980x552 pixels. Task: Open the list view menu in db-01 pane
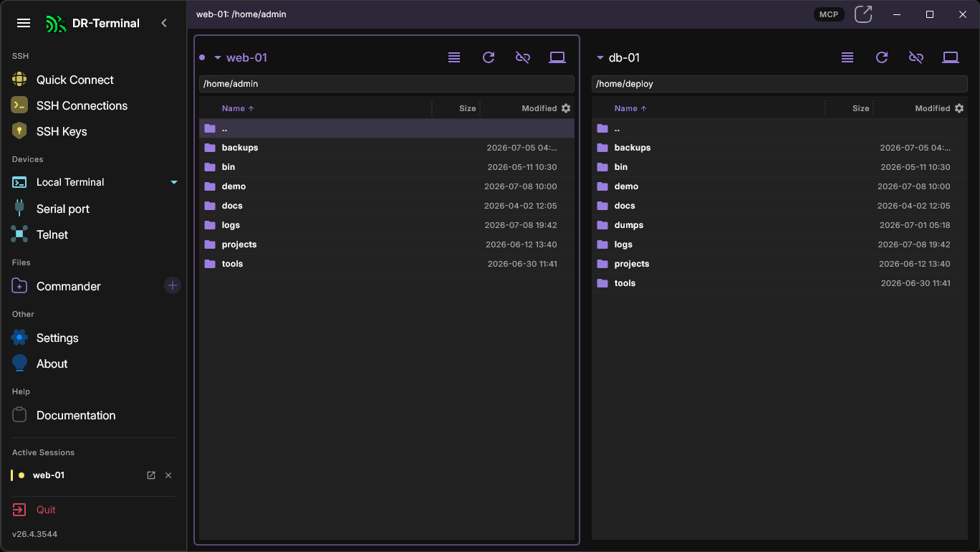coord(847,57)
